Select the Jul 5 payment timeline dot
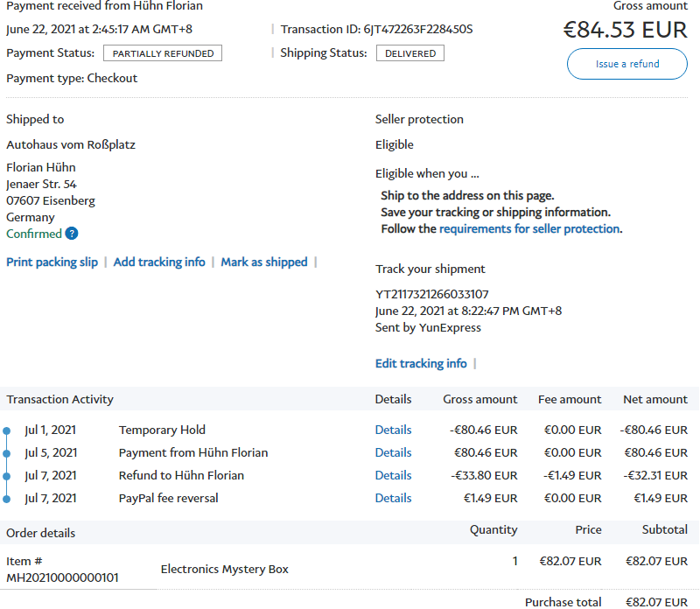700x609 pixels. pyautogui.click(x=7, y=453)
